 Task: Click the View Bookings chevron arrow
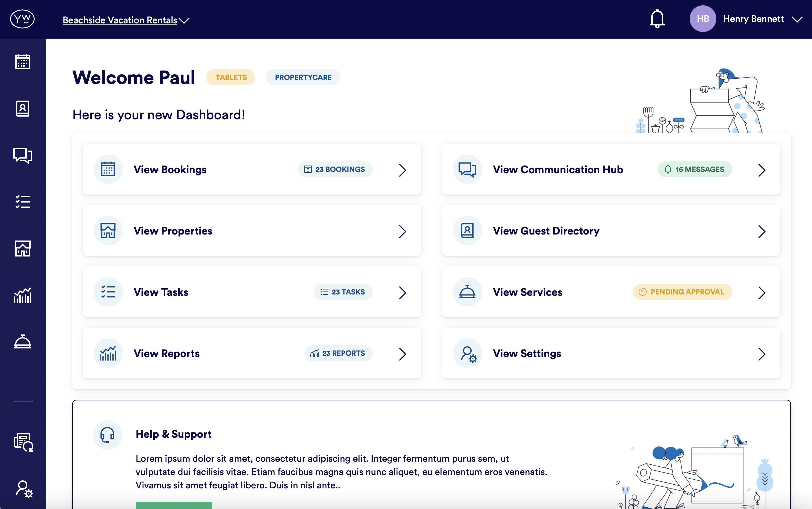402,170
